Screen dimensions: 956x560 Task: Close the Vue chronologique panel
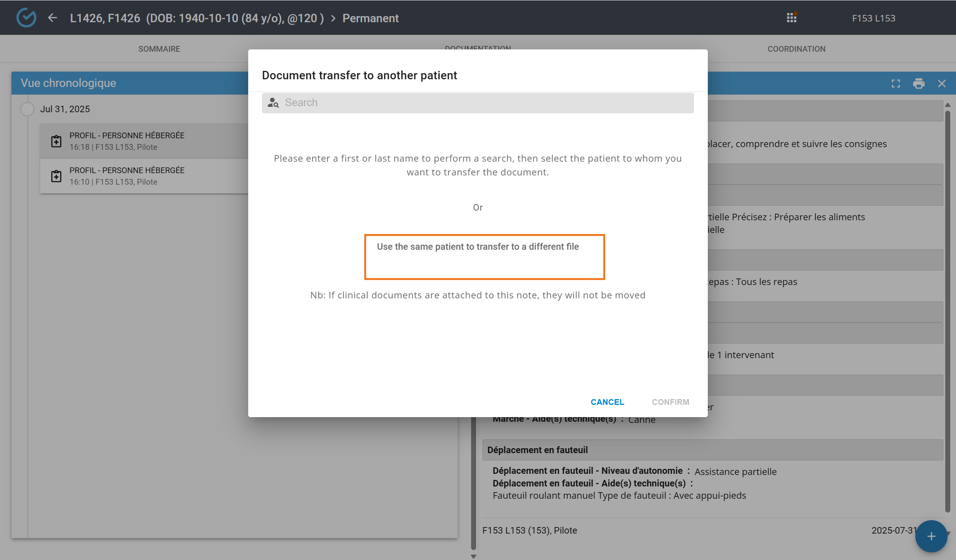(942, 84)
